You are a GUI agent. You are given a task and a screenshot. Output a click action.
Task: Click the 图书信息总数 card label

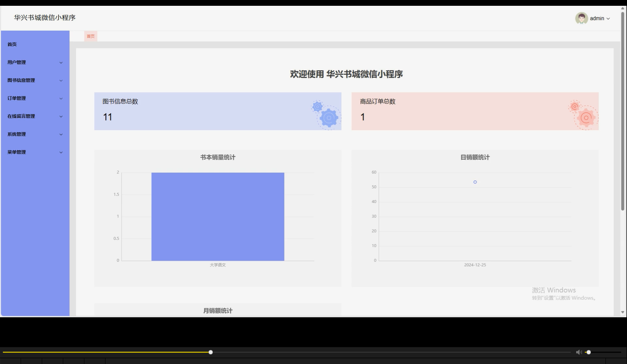[120, 101]
